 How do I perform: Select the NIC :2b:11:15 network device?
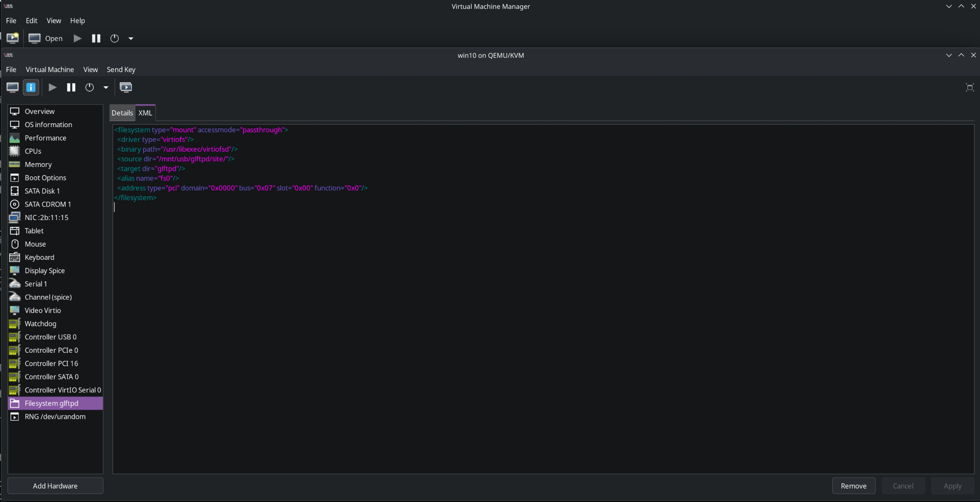(x=46, y=217)
